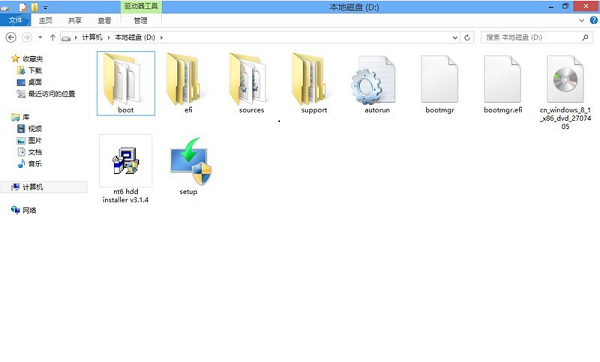The width and height of the screenshot is (600, 362).
Task: Click the Forward navigation arrow
Action: [x=27, y=38]
